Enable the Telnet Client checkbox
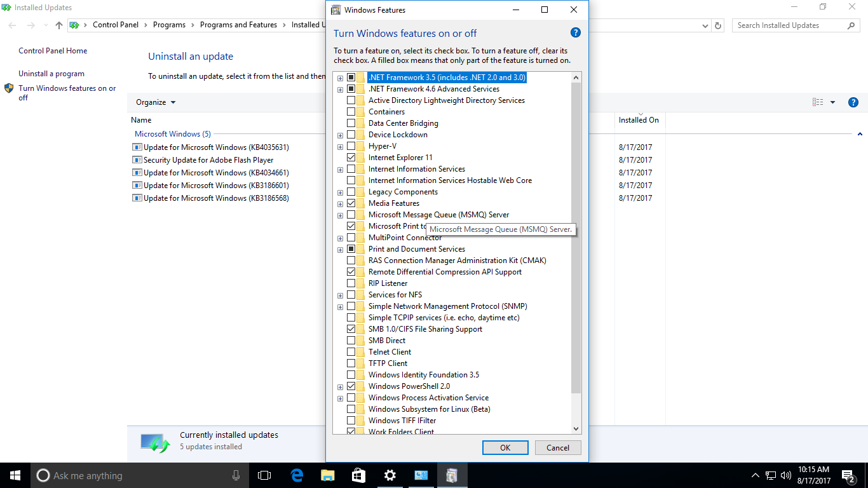This screenshot has height=488, width=868. [x=351, y=352]
